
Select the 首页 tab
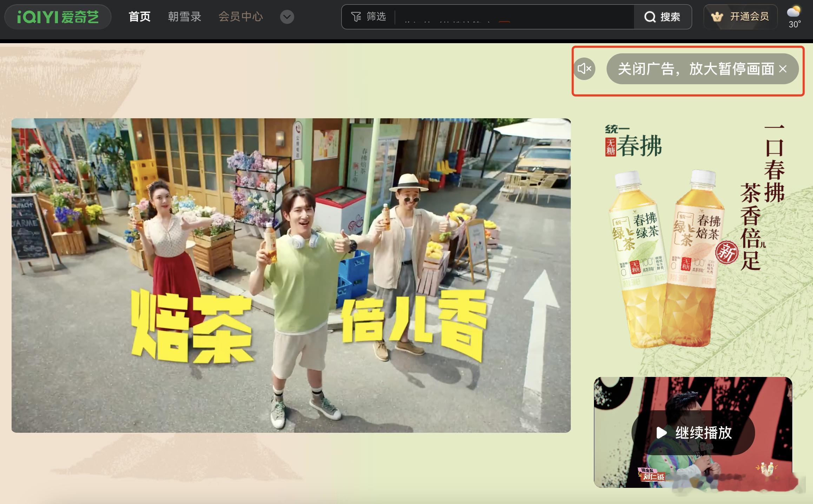coord(139,16)
